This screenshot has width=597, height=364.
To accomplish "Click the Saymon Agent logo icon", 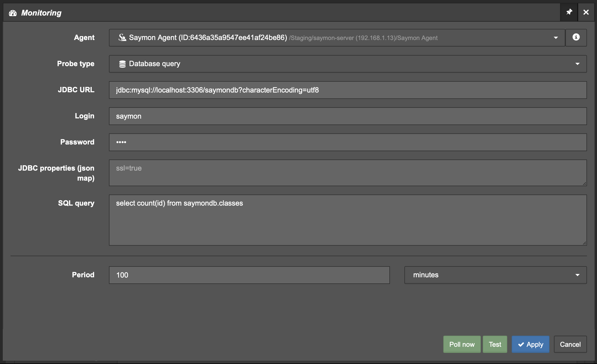I will [122, 38].
